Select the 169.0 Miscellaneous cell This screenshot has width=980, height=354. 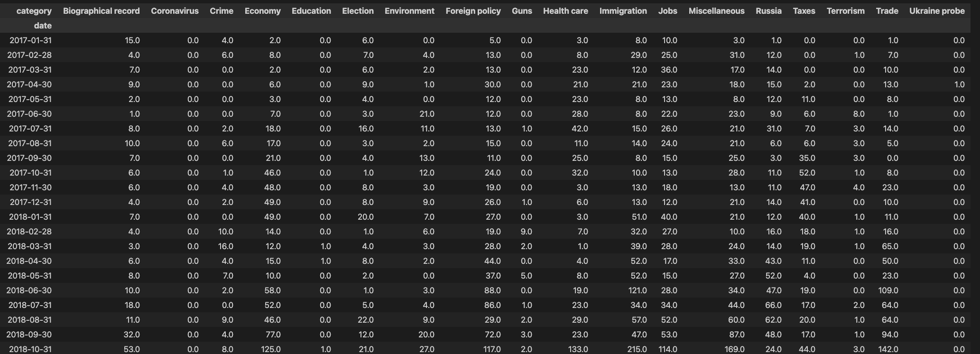pyautogui.click(x=734, y=349)
